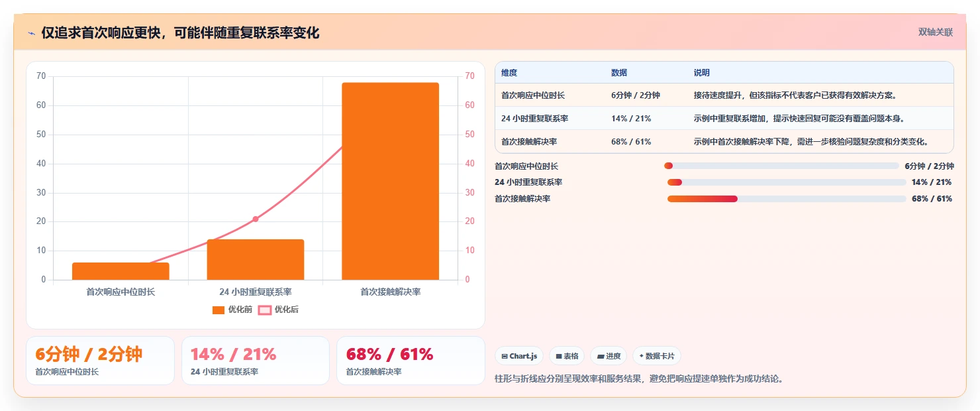The image size is (980, 411).
Task: Click the 表格 tag chip
Action: click(567, 356)
